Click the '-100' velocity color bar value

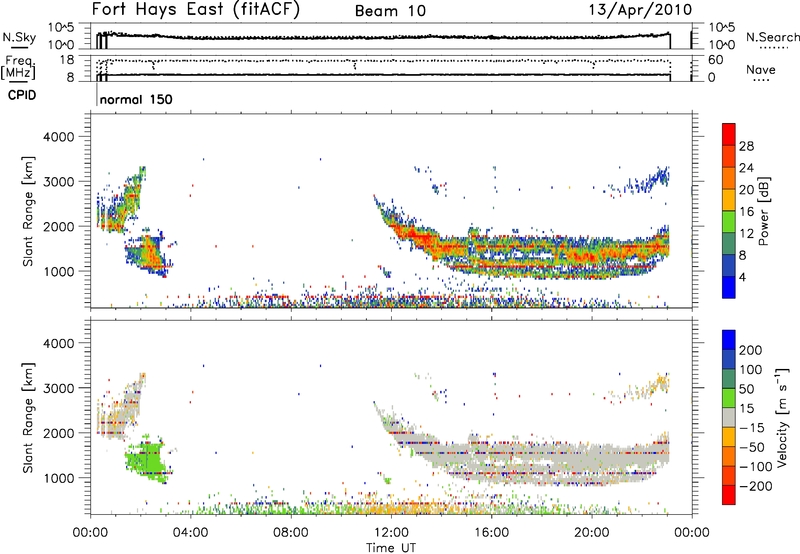point(756,467)
